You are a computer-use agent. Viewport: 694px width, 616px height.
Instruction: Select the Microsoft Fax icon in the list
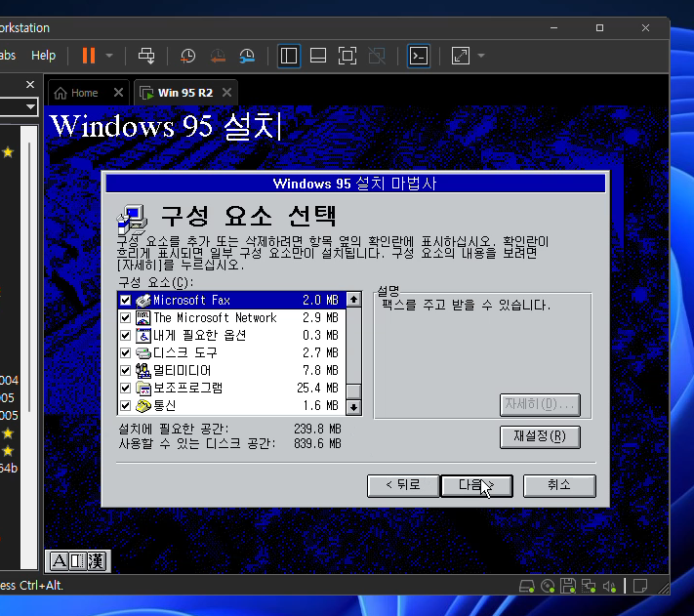(143, 300)
